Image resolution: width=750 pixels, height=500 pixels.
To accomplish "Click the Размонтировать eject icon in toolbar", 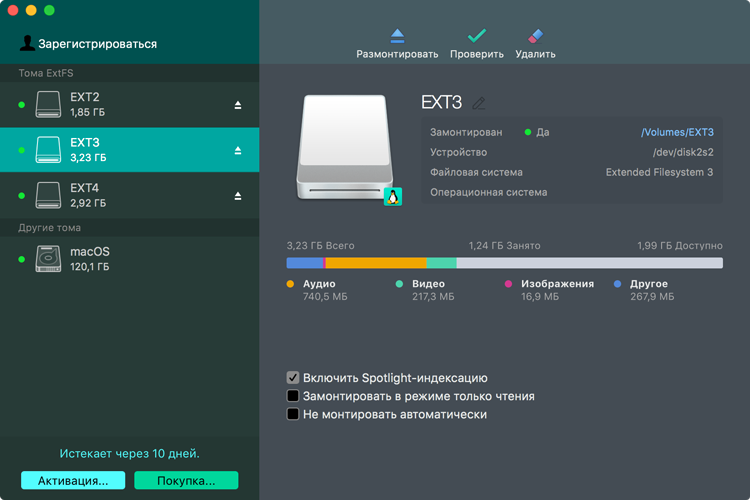I will [x=397, y=36].
